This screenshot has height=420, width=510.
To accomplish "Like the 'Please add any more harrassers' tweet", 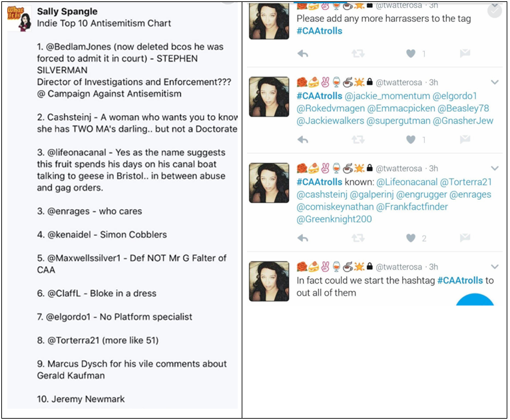I will (411, 54).
